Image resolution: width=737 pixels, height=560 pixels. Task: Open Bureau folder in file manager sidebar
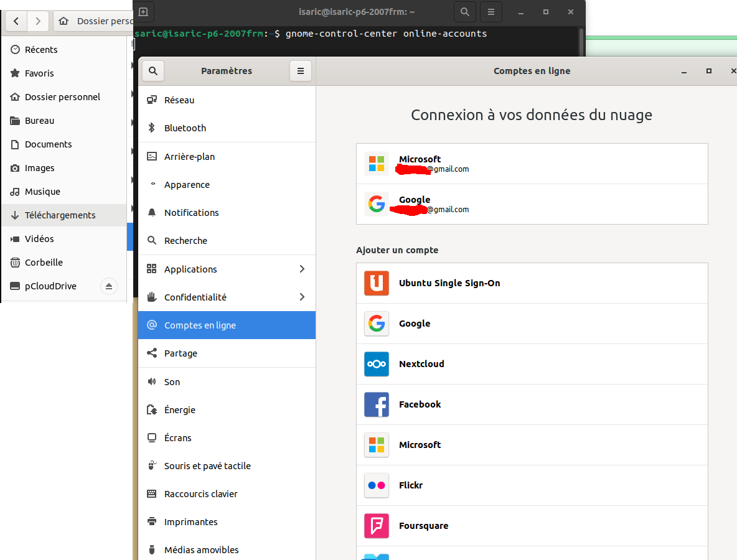click(x=64, y=121)
